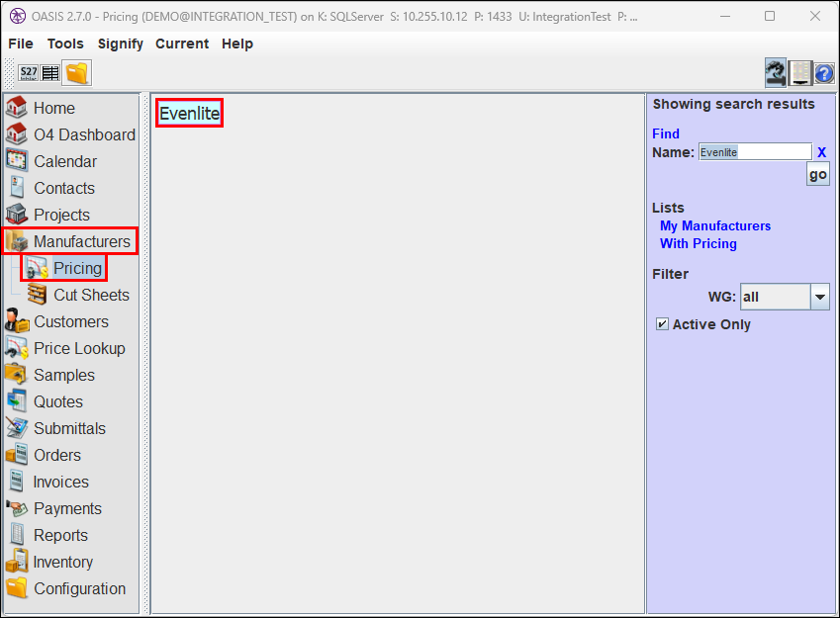The image size is (840, 618).
Task: Click the Contacts icon in sidebar
Action: [x=17, y=188]
